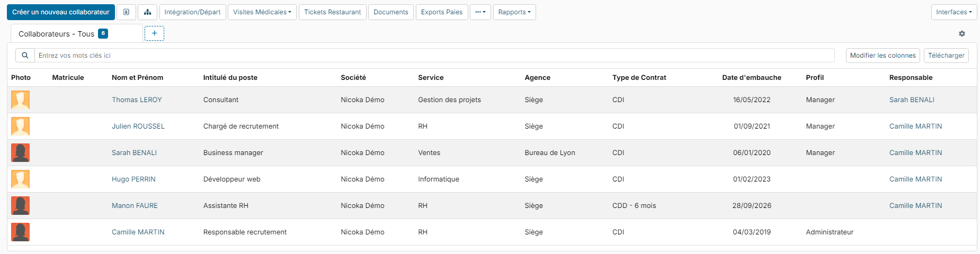
Task: Open Camille MARTIN responsable link in Julien ROUSSEL row
Action: point(915,126)
